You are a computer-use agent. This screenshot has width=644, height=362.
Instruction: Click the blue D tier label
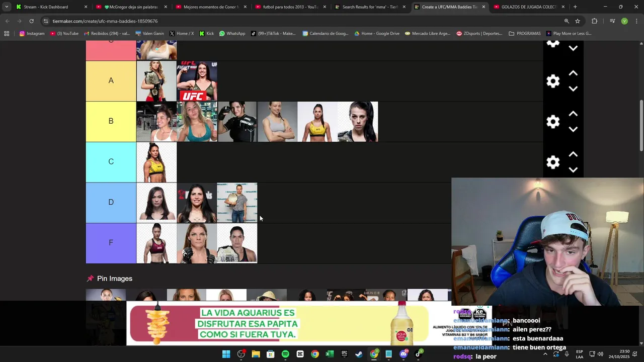[111, 203]
